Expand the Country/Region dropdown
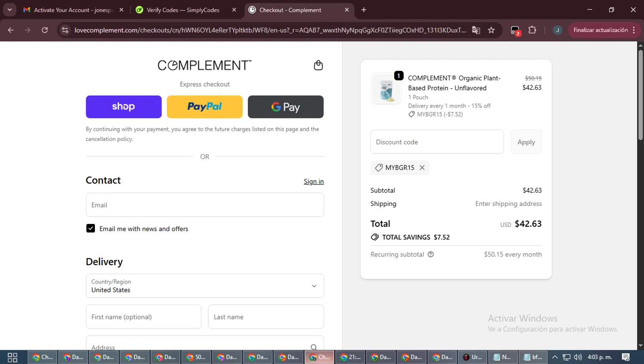 click(205, 286)
